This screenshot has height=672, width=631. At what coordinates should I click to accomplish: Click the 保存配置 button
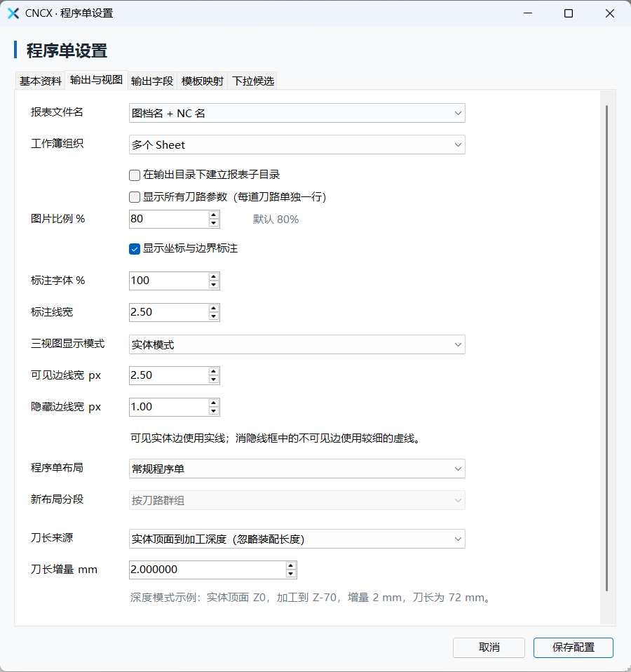click(x=574, y=647)
